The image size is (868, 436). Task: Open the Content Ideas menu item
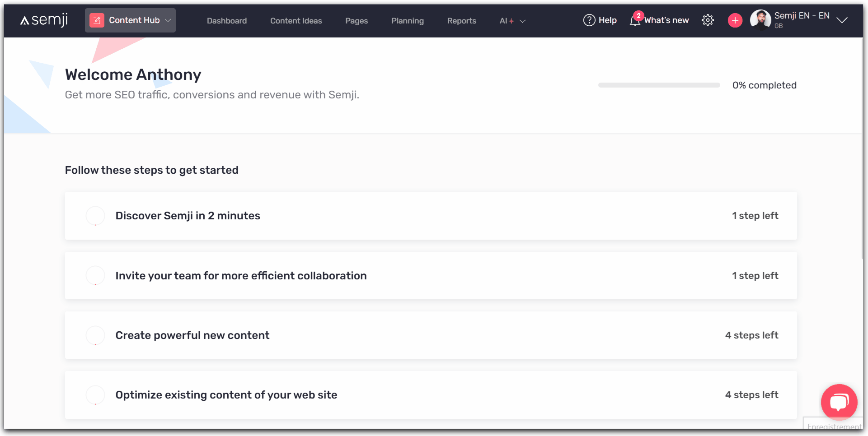pyautogui.click(x=296, y=21)
